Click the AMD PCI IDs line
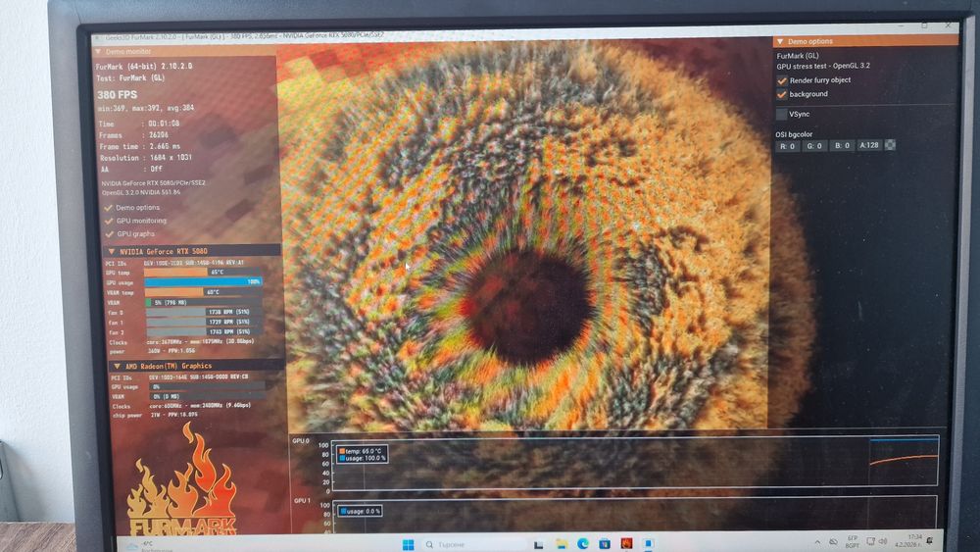Screen dimensions: 980x552 click(180, 376)
